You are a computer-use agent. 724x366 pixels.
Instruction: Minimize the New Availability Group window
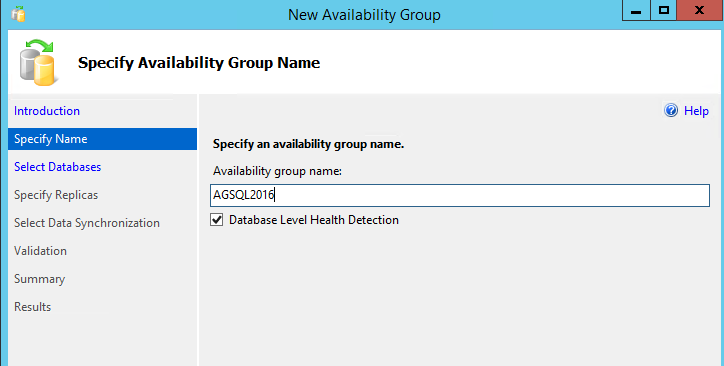pyautogui.click(x=636, y=11)
